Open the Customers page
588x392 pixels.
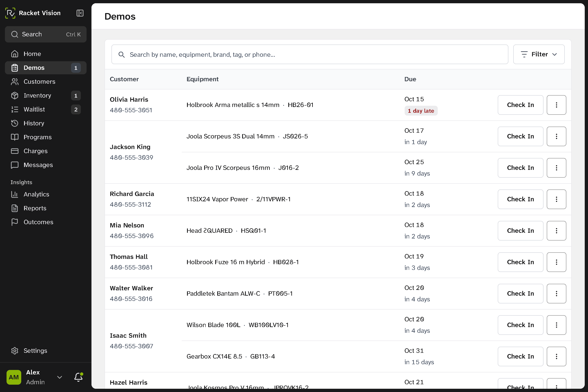tap(46, 81)
